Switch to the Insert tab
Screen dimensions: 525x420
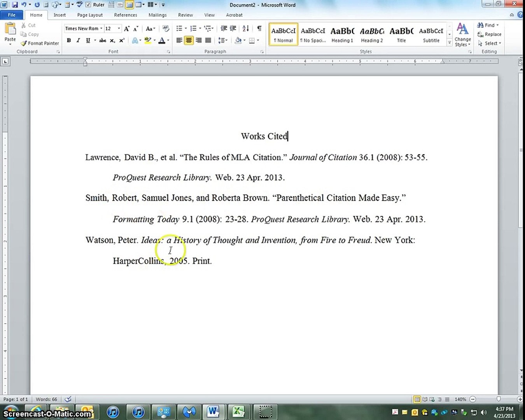59,15
